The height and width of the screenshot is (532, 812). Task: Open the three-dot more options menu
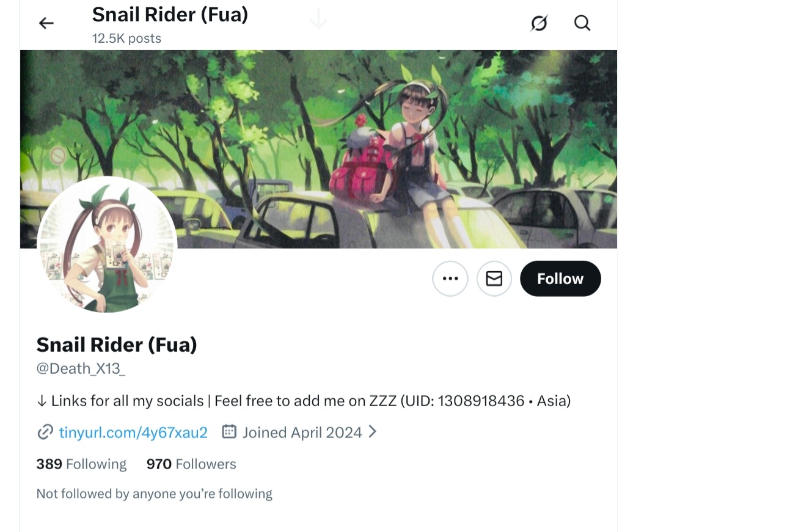pos(450,279)
